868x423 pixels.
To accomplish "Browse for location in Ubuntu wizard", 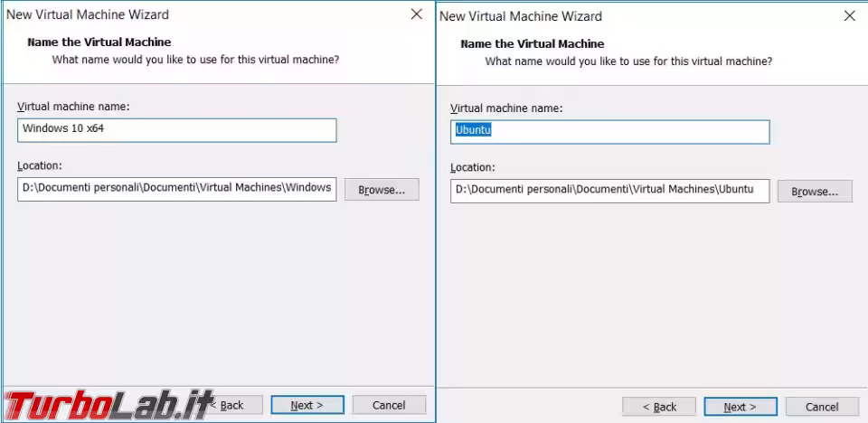I will point(815,192).
